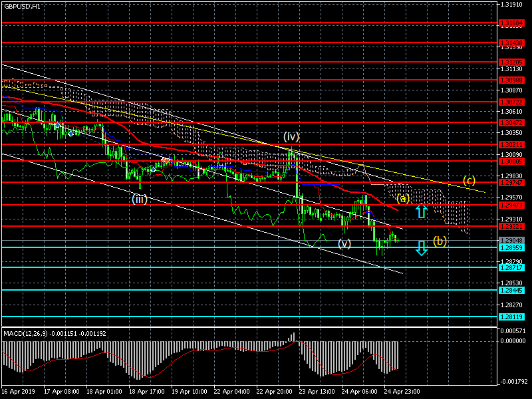Click the red 1.31205 price label
The height and width of the screenshot is (399, 532).
(511, 62)
